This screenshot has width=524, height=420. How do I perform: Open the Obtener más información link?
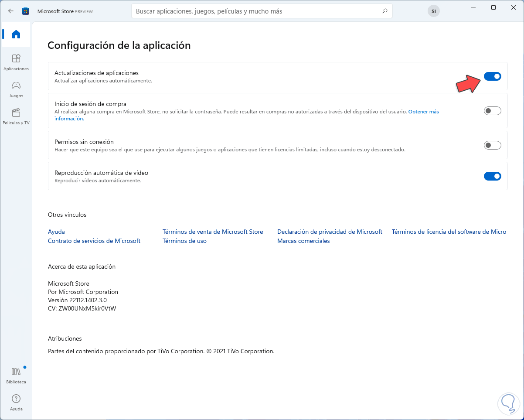coord(423,112)
